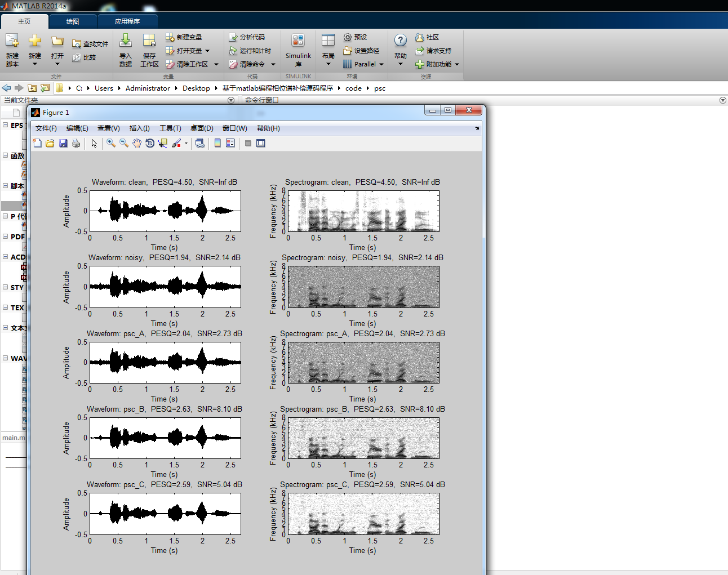Save figure using floppy disk icon
Viewport: 728px width, 575px height.
click(63, 143)
